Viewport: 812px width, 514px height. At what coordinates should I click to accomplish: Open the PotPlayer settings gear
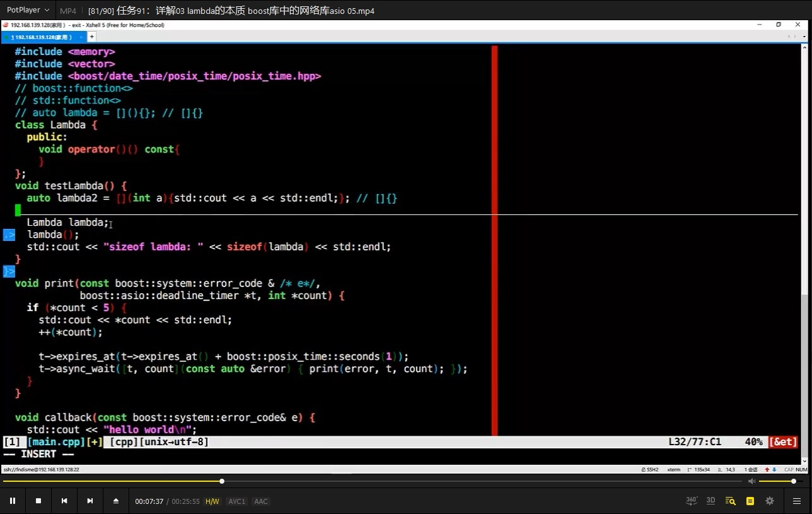(x=770, y=501)
